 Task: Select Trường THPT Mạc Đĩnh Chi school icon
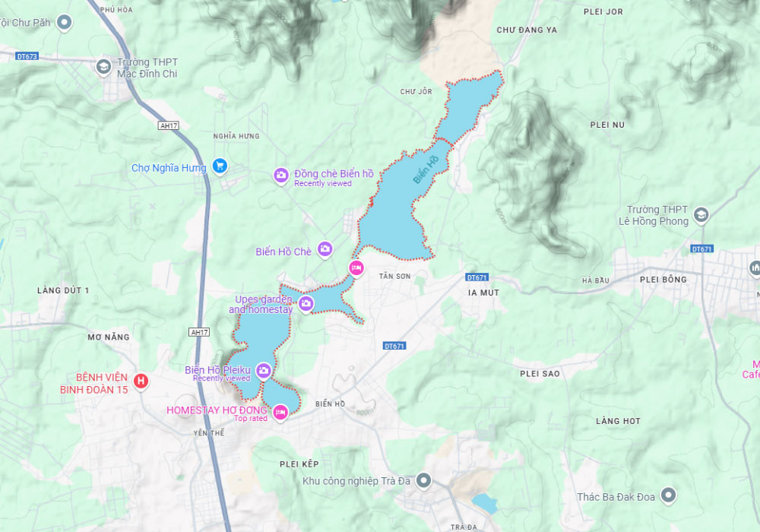pos(103,66)
